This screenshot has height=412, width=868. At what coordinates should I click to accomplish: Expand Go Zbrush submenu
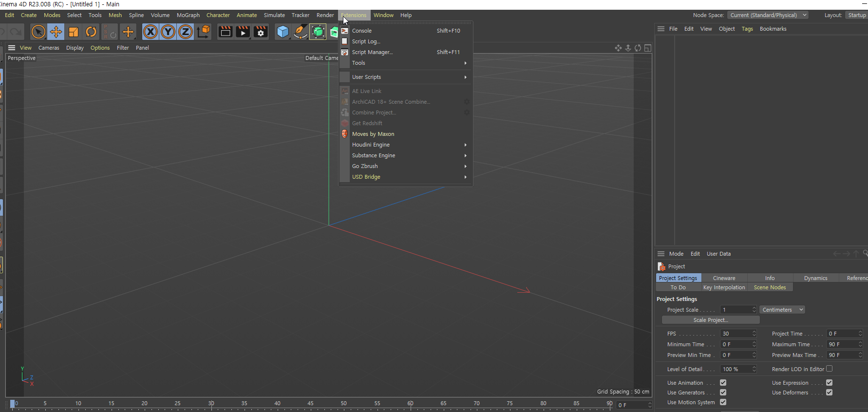406,166
